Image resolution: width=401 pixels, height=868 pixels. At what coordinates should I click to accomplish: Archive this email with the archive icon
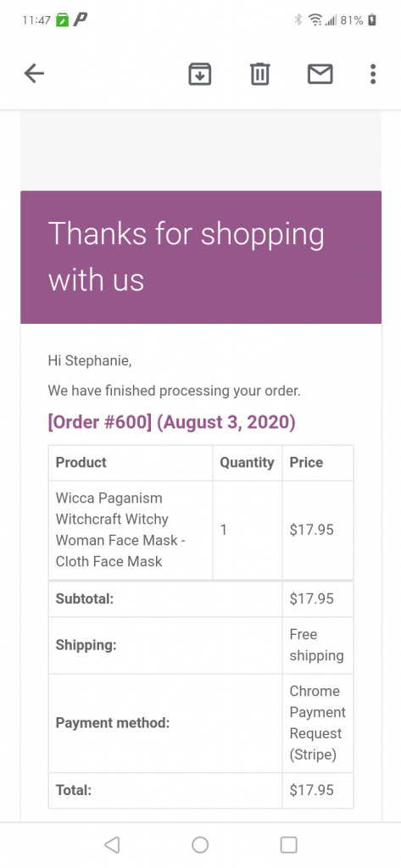click(200, 74)
